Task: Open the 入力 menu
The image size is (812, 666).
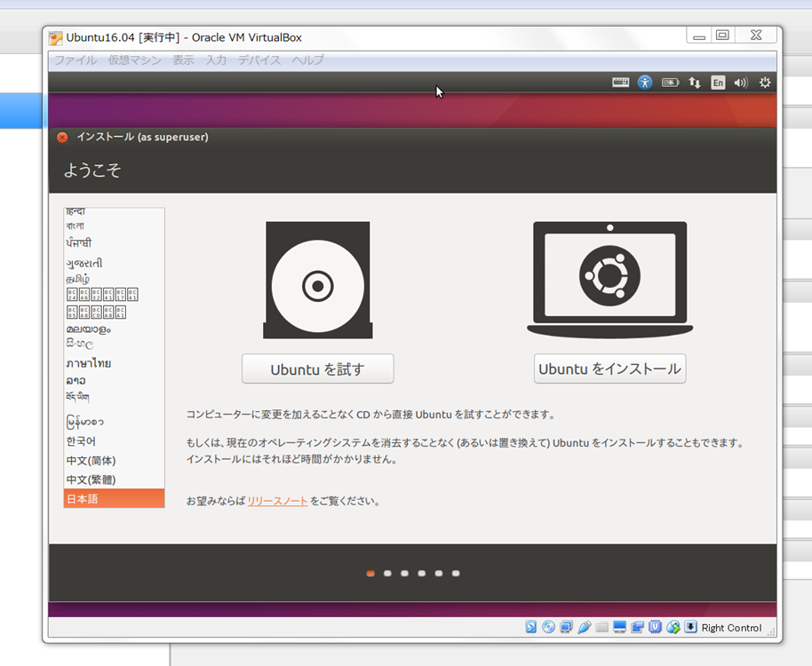Action: [x=216, y=60]
